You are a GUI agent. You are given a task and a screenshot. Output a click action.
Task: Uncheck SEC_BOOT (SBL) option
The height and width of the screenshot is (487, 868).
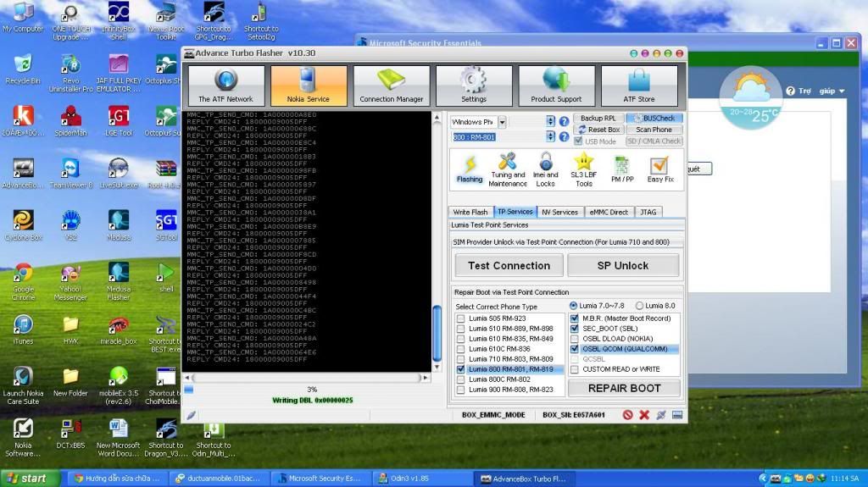[x=574, y=328]
